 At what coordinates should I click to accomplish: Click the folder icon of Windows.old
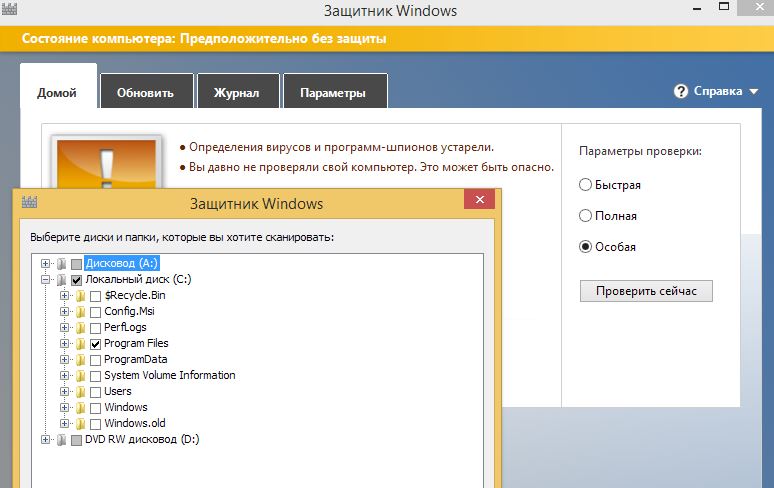80,423
